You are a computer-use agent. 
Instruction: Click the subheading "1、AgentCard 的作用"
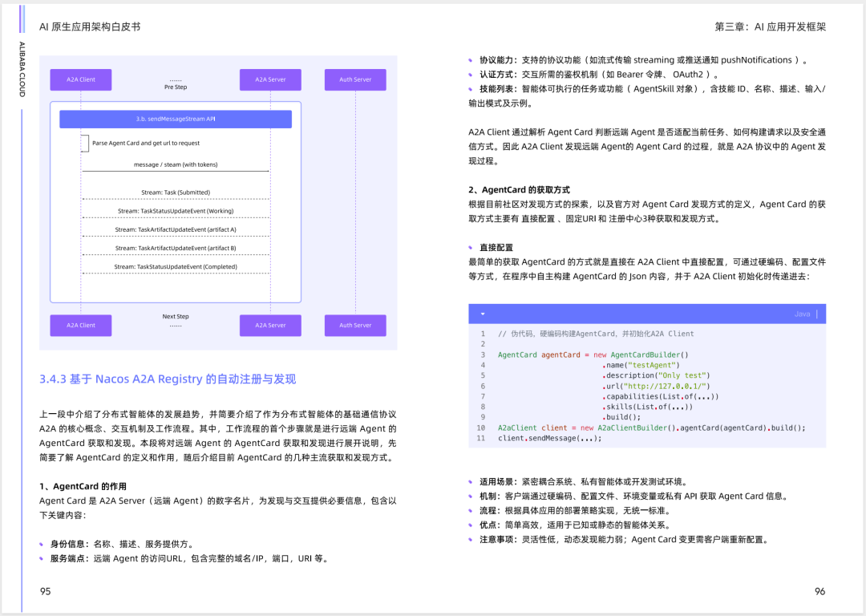click(x=83, y=486)
